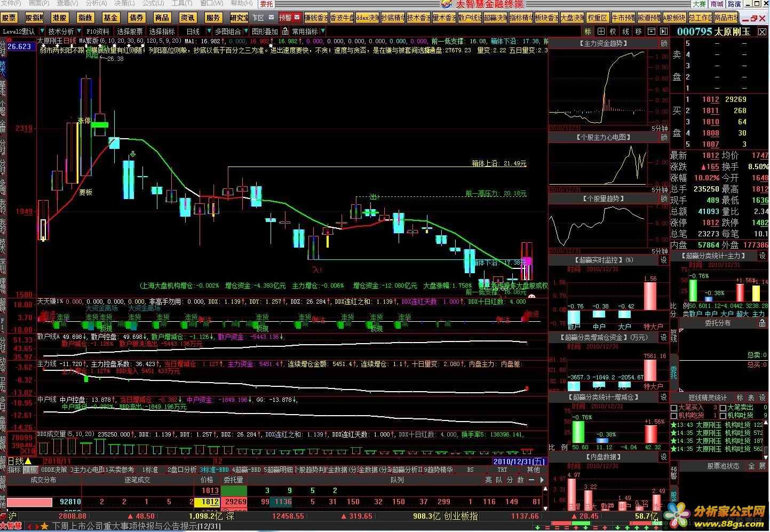The height and width of the screenshot is (532, 770).
Task: Select the 线 line drawing icon
Action: [x=626, y=31]
